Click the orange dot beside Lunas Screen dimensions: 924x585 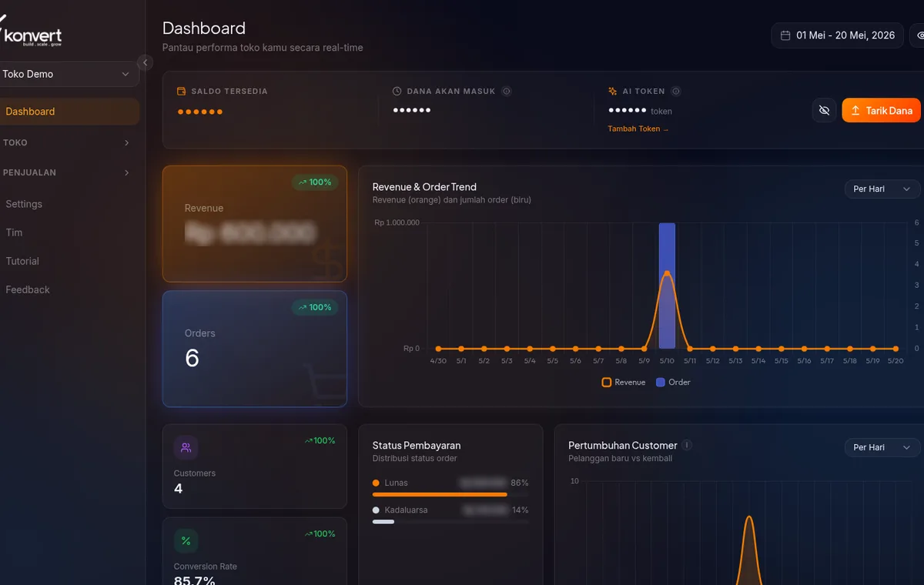click(377, 483)
